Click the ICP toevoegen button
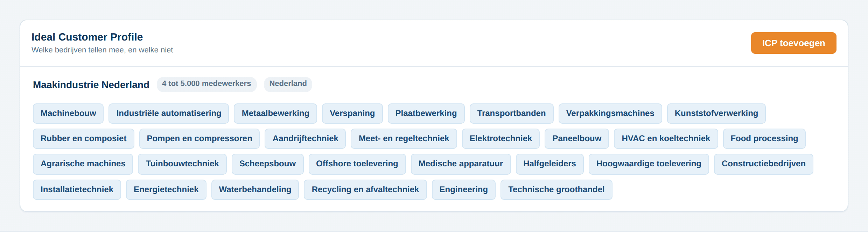Image resolution: width=868 pixels, height=232 pixels. pyautogui.click(x=793, y=43)
